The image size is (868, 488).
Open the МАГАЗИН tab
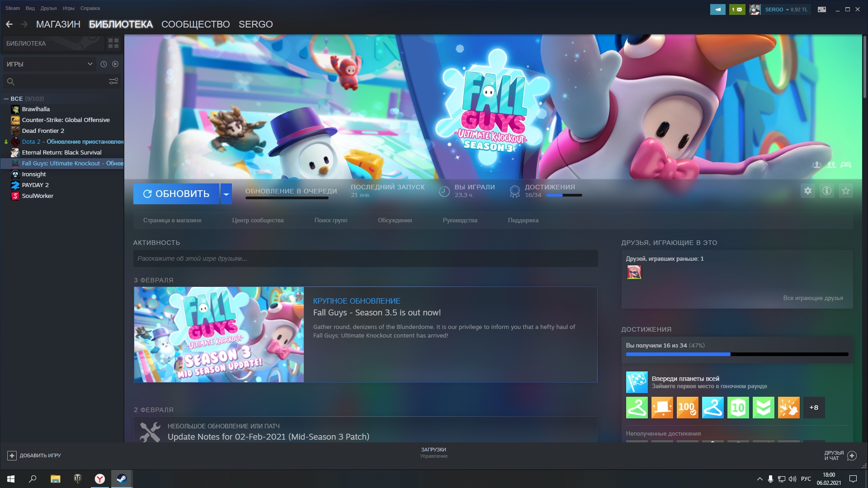[x=58, y=24]
